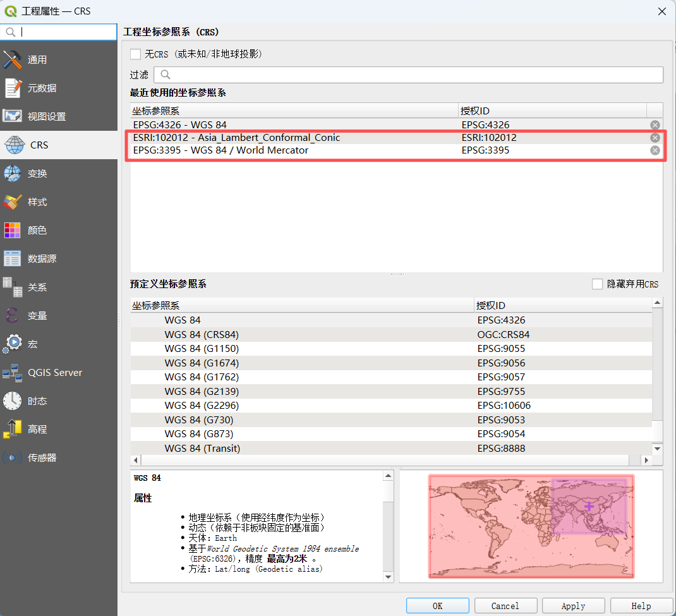Image resolution: width=676 pixels, height=616 pixels.
Task: Sort predefined list by 坐标参照系 column header
Action: (302, 305)
